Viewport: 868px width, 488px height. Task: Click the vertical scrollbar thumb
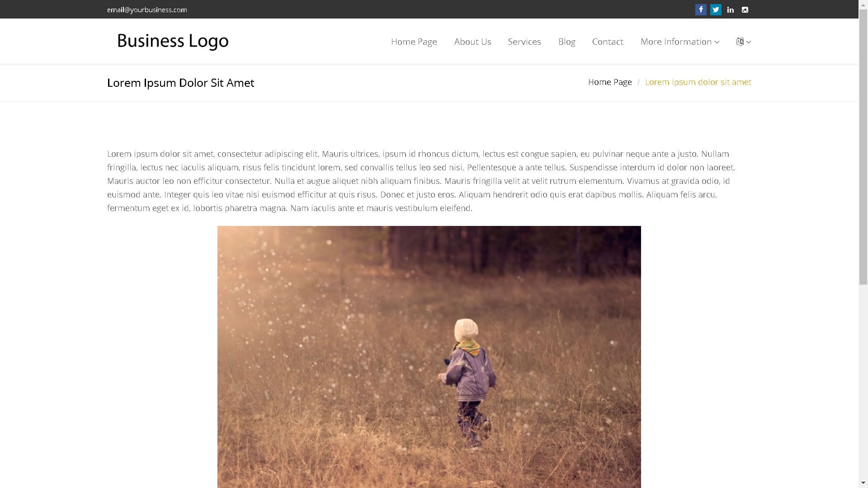[863, 147]
